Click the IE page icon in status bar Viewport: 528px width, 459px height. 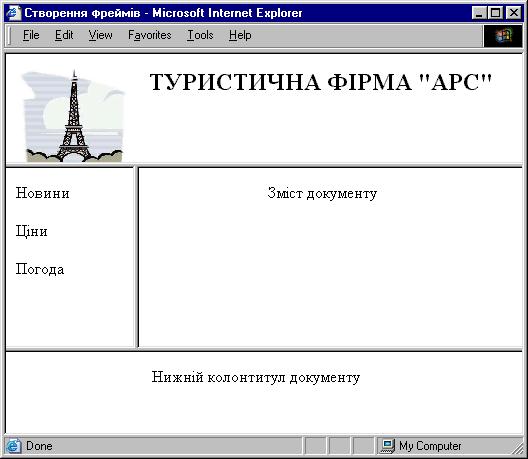13,446
